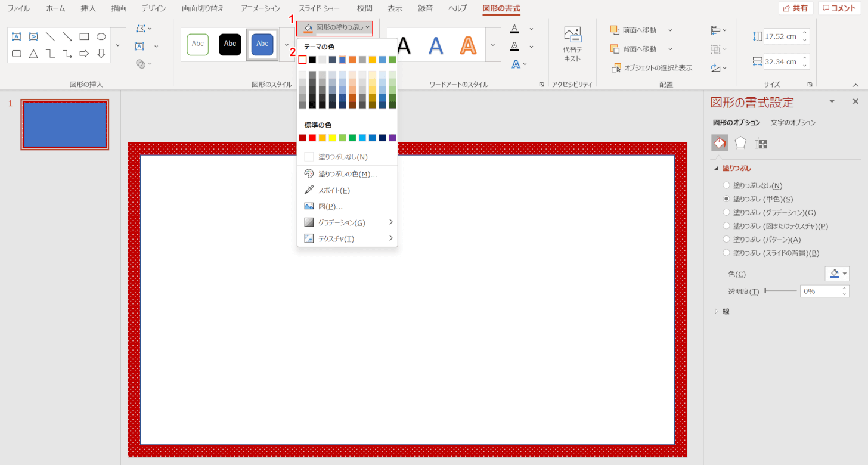The height and width of the screenshot is (465, 868).
Task: Click the Fill & Line paint bucket icon
Action: [720, 142]
